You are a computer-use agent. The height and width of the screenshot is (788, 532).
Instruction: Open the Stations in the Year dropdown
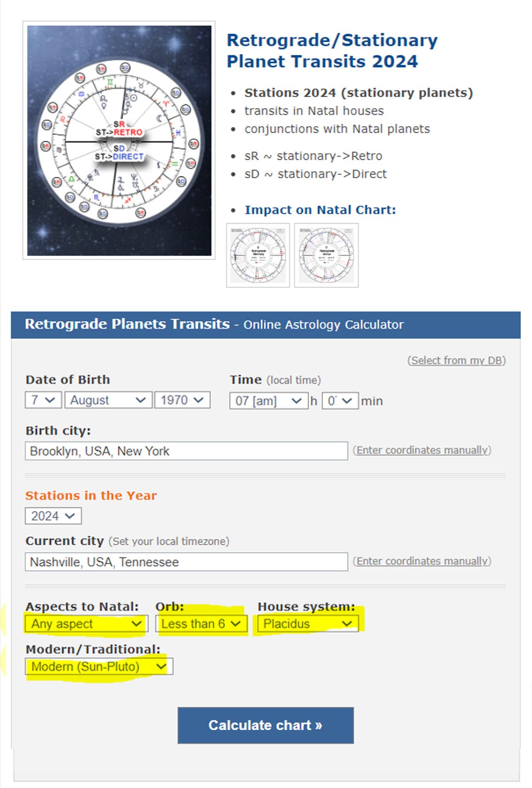coord(53,516)
